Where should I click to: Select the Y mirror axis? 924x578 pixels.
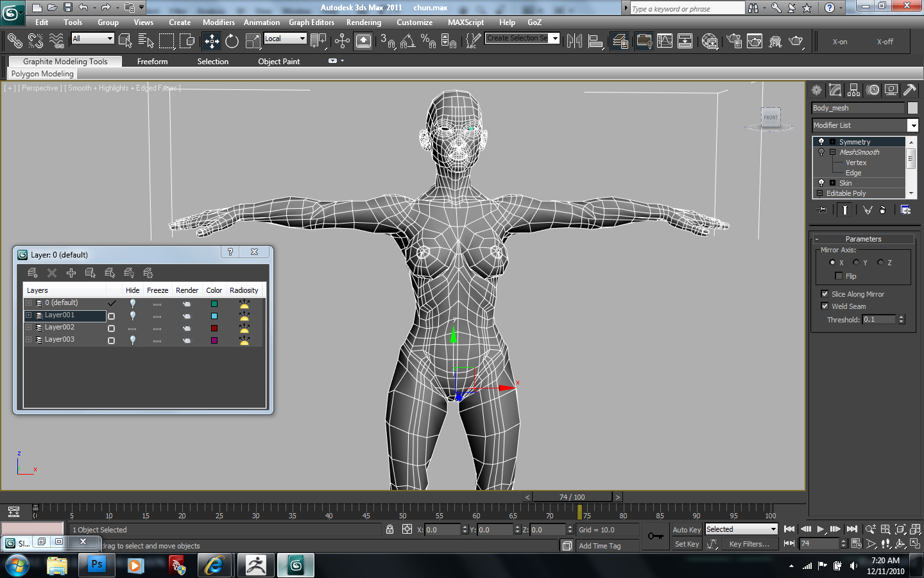[x=856, y=263]
